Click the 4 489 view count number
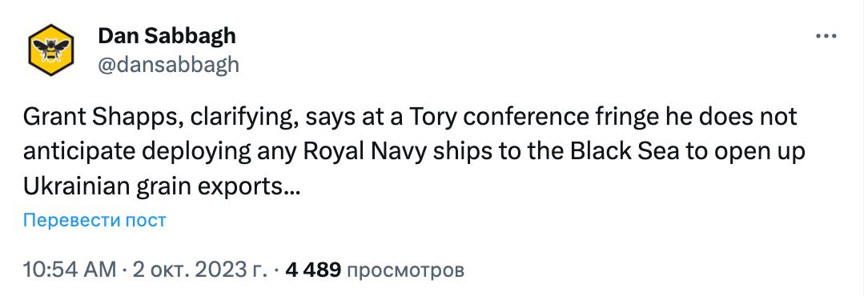This screenshot has height=296, width=868. 311,270
